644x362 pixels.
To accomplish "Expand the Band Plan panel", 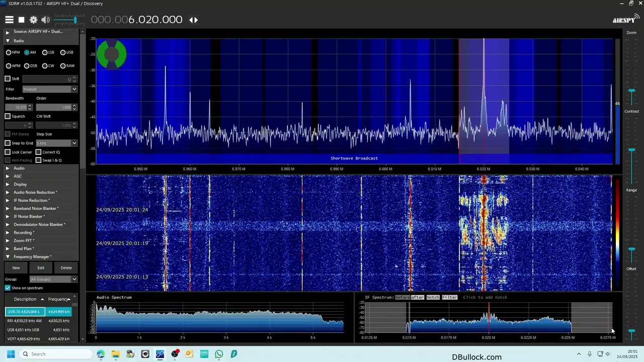I will [x=7, y=249].
